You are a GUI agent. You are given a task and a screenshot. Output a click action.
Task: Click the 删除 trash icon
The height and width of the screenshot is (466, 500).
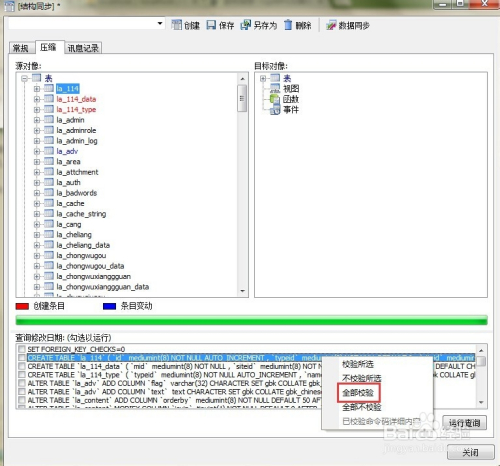(x=288, y=25)
